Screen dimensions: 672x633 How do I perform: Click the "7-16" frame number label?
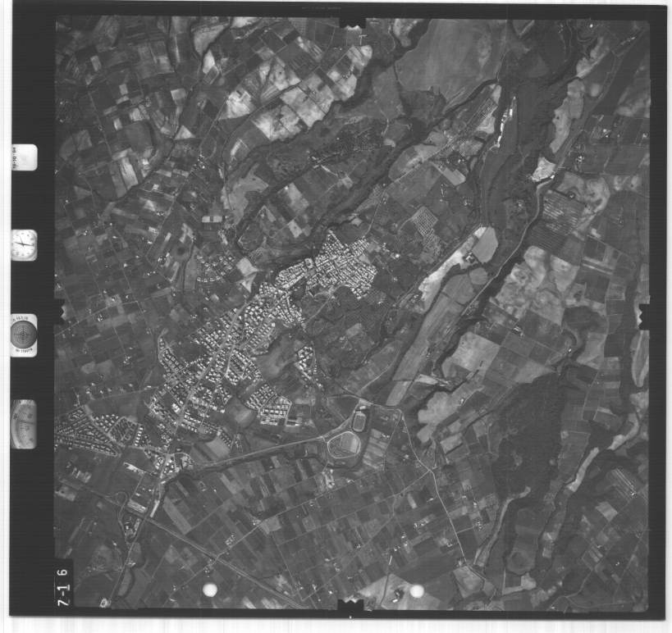[63, 587]
